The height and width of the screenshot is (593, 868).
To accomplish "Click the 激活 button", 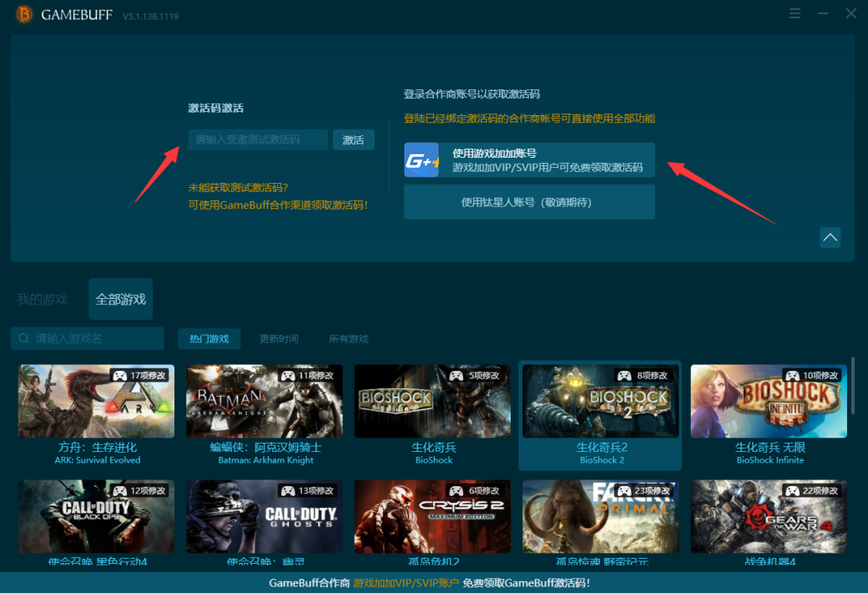I will [x=353, y=139].
